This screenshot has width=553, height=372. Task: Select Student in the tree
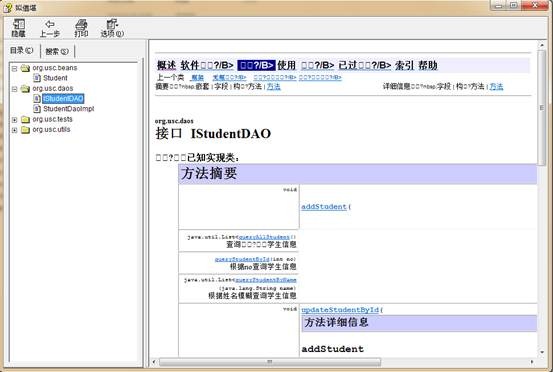(55, 78)
